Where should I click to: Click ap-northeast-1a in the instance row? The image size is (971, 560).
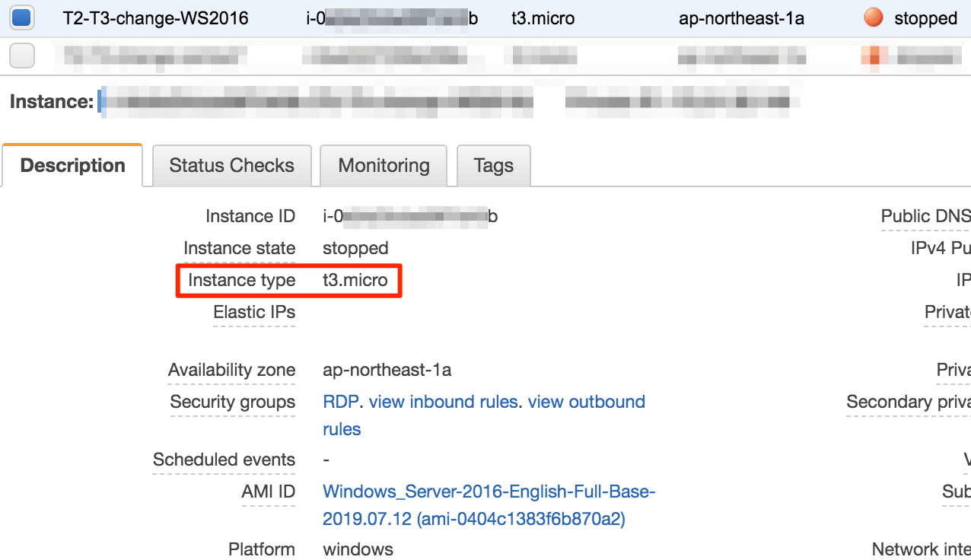[741, 18]
